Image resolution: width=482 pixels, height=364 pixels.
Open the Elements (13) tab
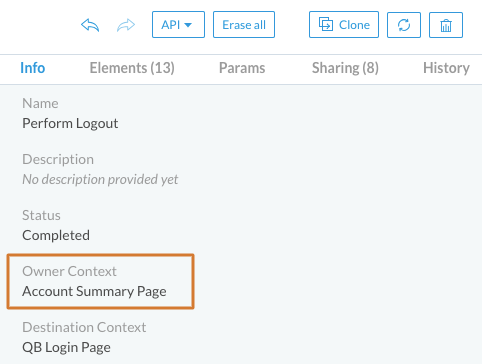coord(132,68)
